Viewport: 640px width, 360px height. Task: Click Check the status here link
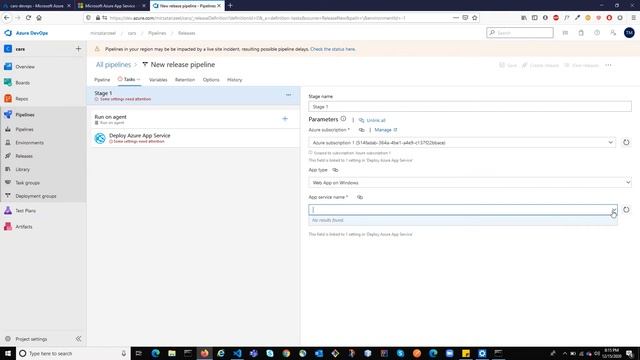coord(333,49)
